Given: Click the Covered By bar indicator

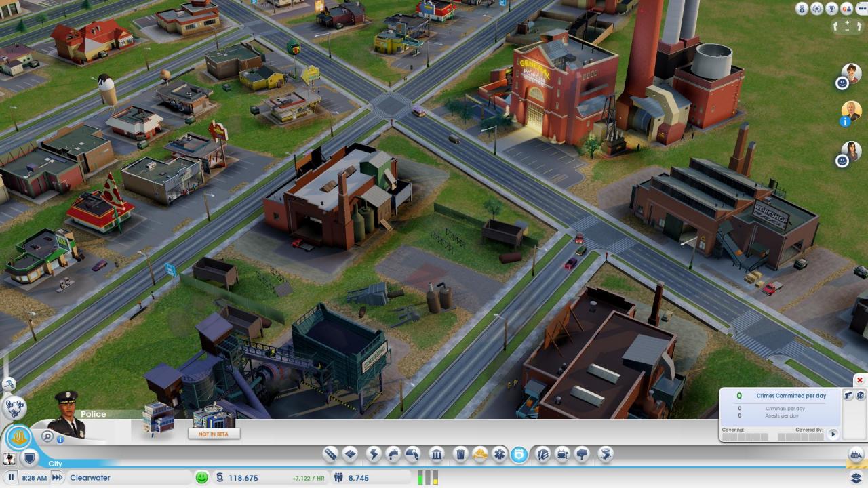Looking at the screenshot, I should tap(801, 437).
